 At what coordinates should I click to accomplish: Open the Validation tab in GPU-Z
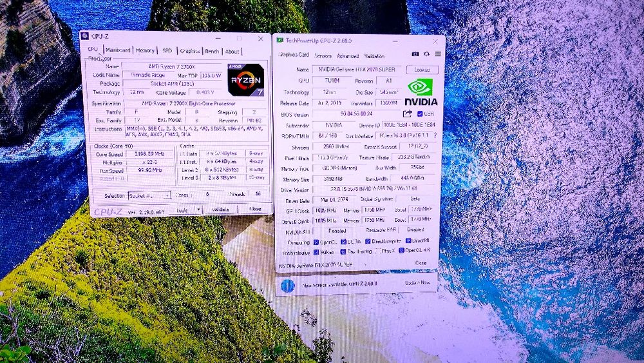[x=374, y=56]
